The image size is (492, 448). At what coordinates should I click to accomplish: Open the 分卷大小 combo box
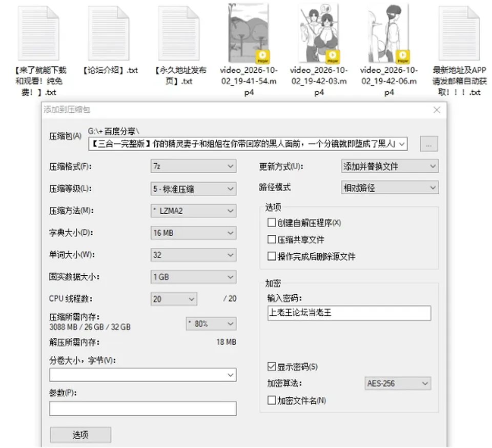click(143, 375)
